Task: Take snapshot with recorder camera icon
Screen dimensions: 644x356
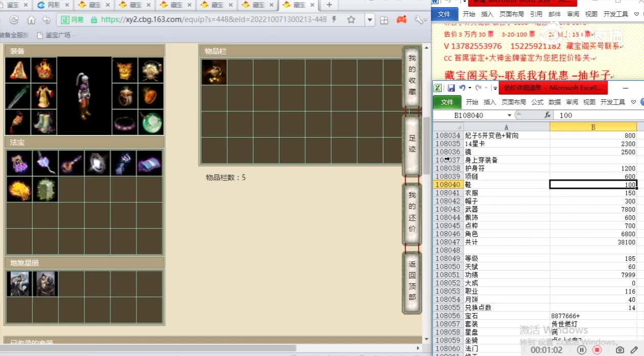Action: 620,350
